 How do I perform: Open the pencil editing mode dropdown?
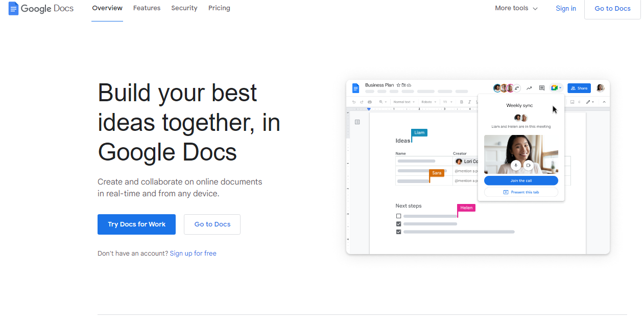pos(590,102)
